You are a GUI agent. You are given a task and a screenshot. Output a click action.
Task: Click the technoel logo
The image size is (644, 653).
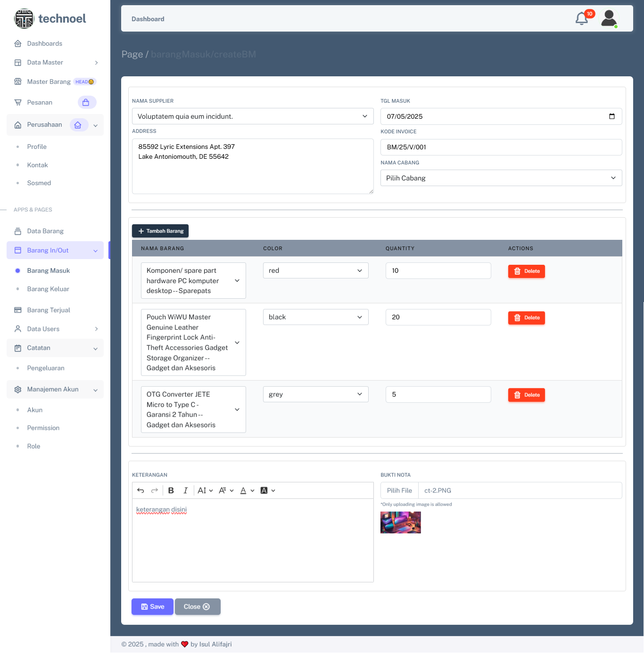click(x=50, y=19)
